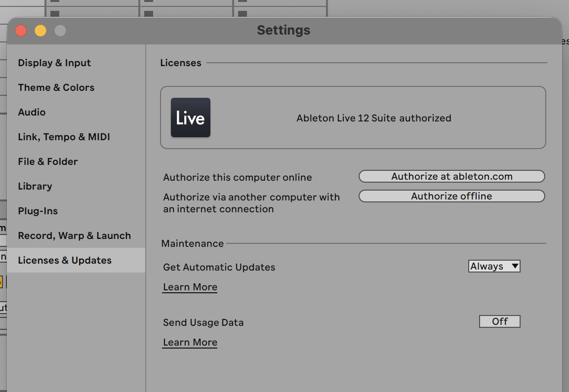
Task: Select the Plug-Ins settings page
Action: pyautogui.click(x=38, y=211)
